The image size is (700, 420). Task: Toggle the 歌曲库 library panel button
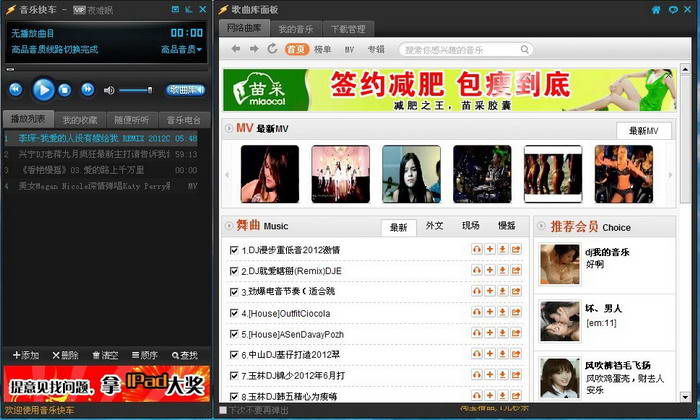tap(185, 90)
